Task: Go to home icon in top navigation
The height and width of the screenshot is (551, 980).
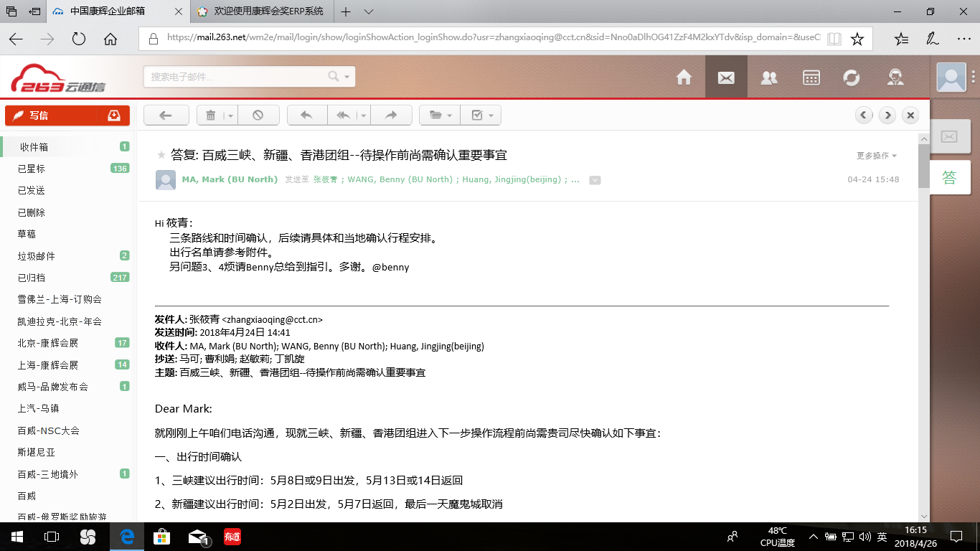Action: (x=684, y=77)
